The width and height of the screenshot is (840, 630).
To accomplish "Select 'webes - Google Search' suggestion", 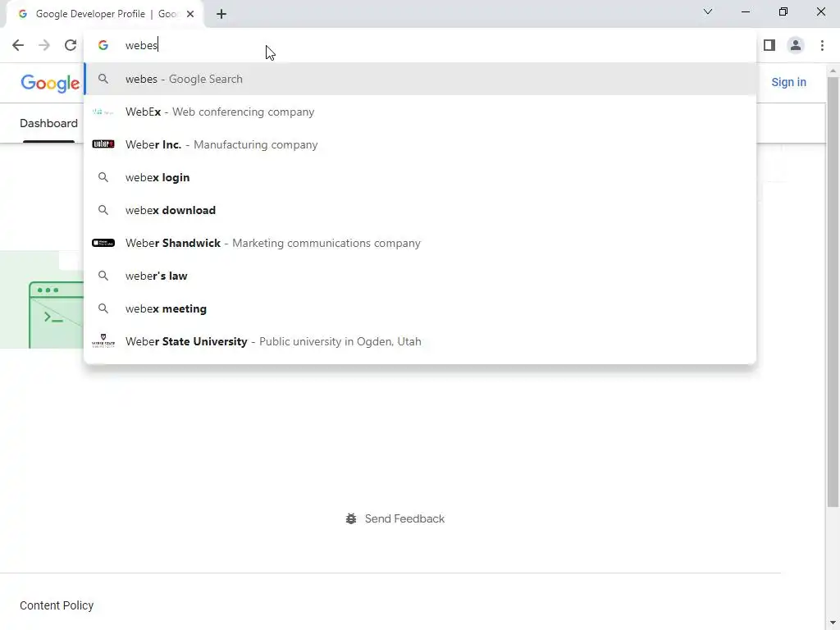I will (x=420, y=79).
